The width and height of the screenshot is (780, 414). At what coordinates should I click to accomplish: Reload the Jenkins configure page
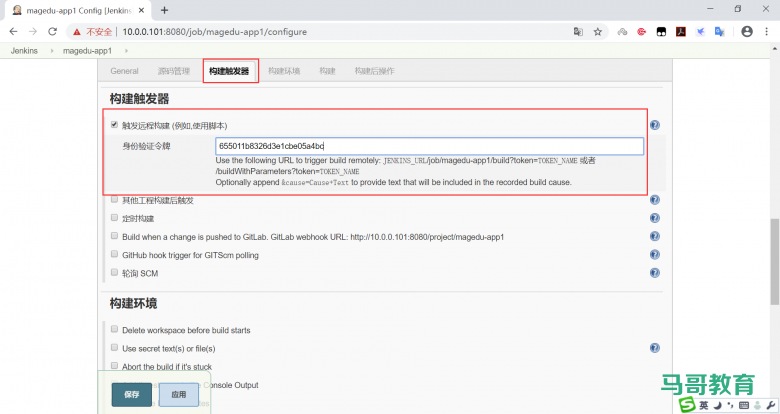(52, 31)
